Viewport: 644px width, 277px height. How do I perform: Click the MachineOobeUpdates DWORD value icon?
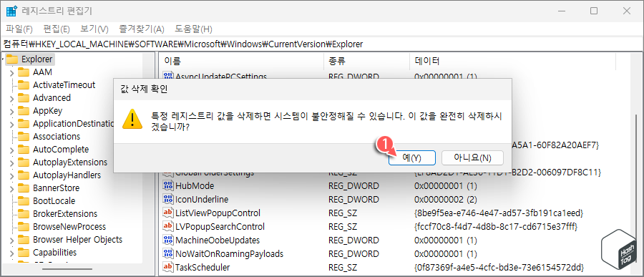coord(168,240)
